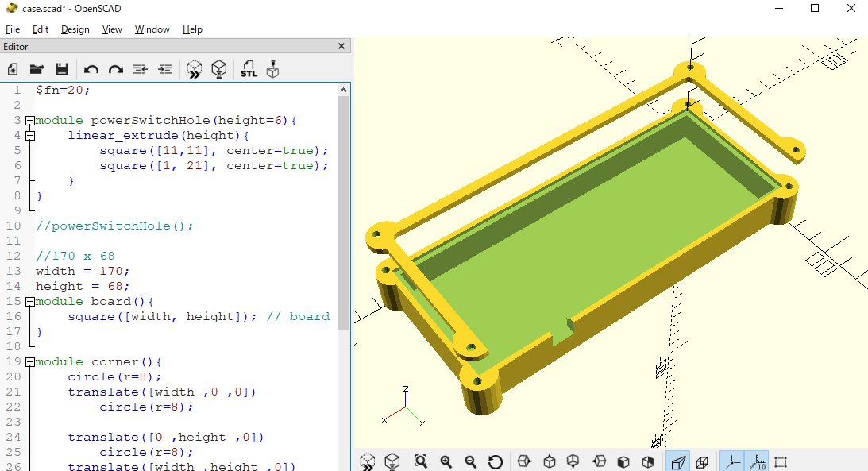This screenshot has width=868, height=471.
Task: Toggle Show Edges
Action: point(781,461)
